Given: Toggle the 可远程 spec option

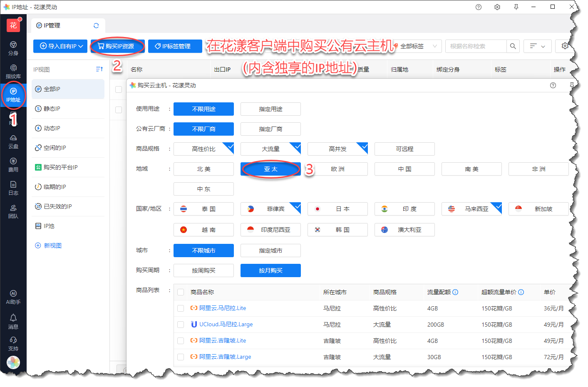Looking at the screenshot, I should click(x=404, y=149).
